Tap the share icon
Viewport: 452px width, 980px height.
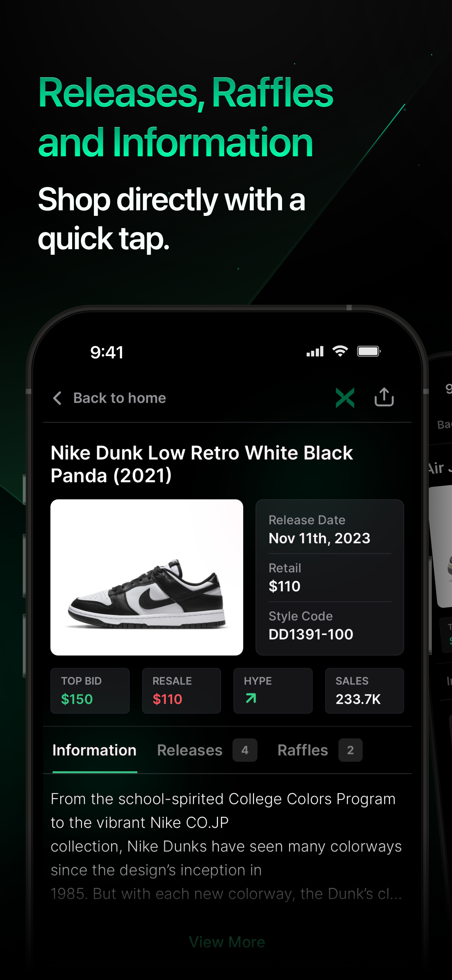tap(384, 397)
